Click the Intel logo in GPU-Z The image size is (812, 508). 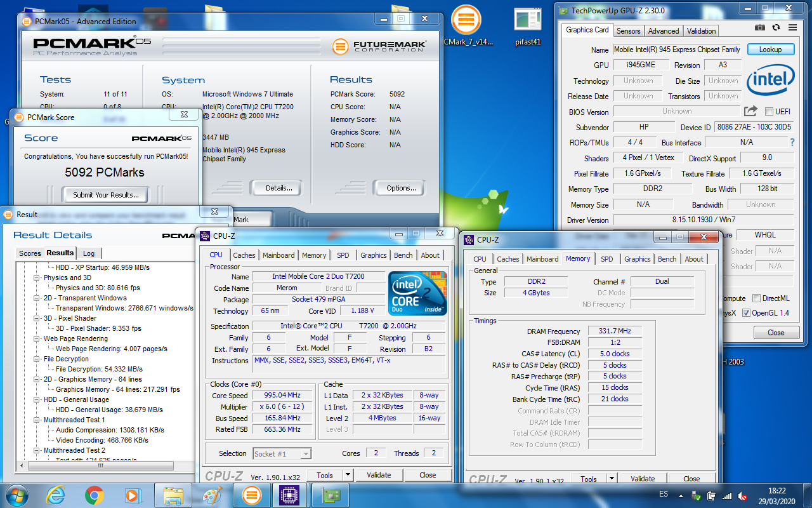770,80
